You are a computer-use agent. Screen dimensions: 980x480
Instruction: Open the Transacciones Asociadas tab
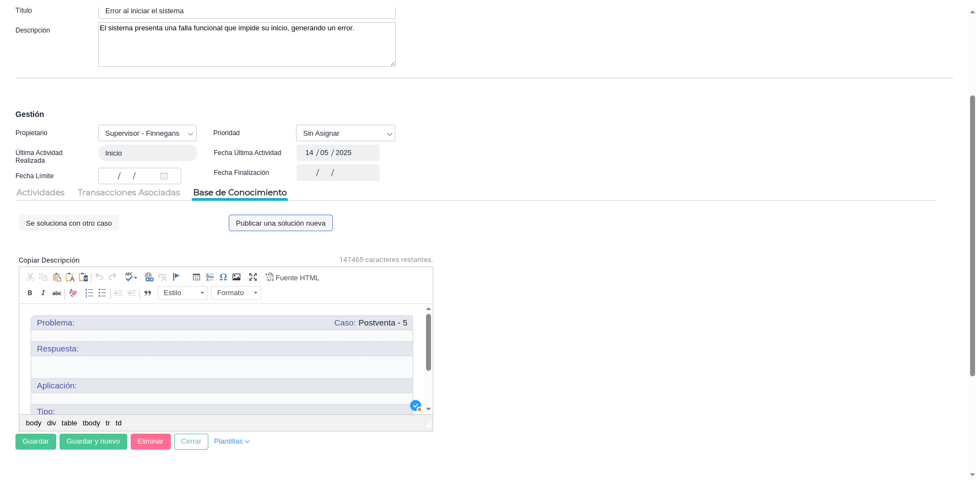click(x=128, y=193)
